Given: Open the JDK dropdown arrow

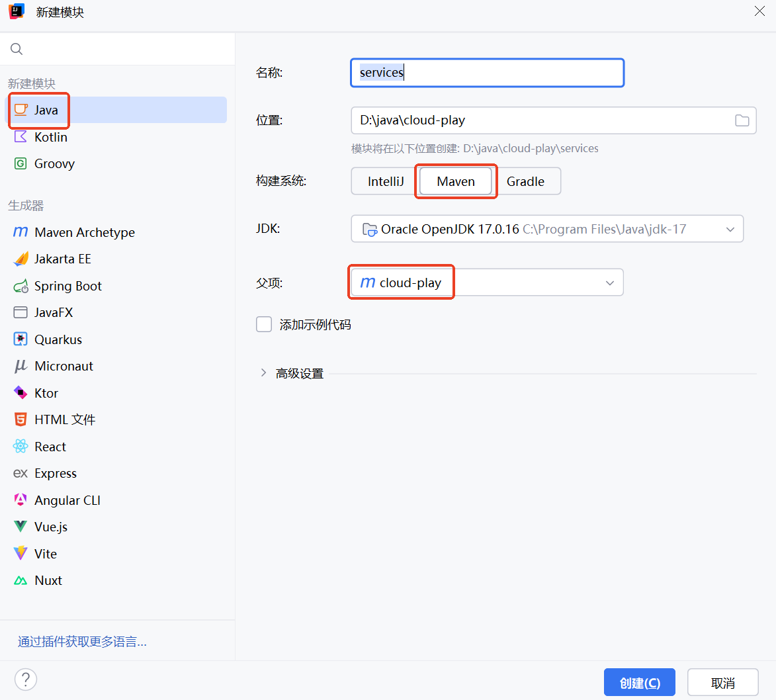Looking at the screenshot, I should click(x=730, y=229).
